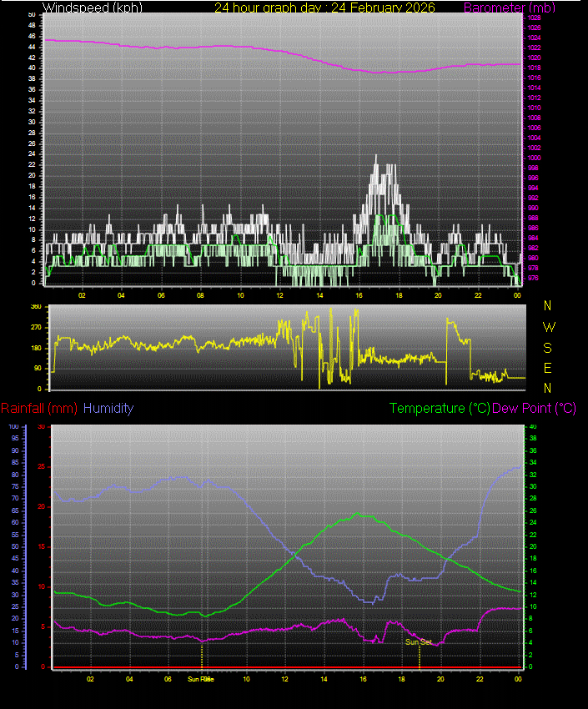Image resolution: width=588 pixels, height=709 pixels.
Task: Click the '100' humidity scale value
Action: (x=13, y=426)
